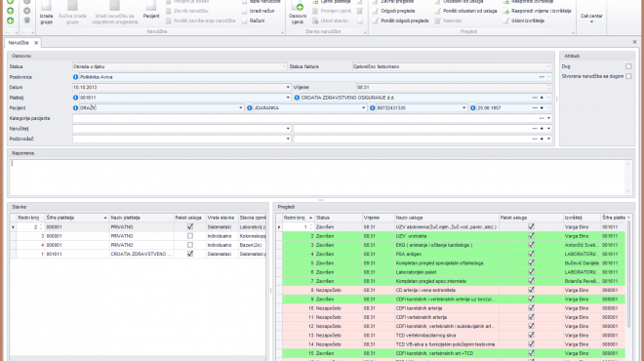Viewport: 644px width, 361px height.
Task: Expand the Platitelj code dropdown
Action: pyautogui.click(x=288, y=98)
